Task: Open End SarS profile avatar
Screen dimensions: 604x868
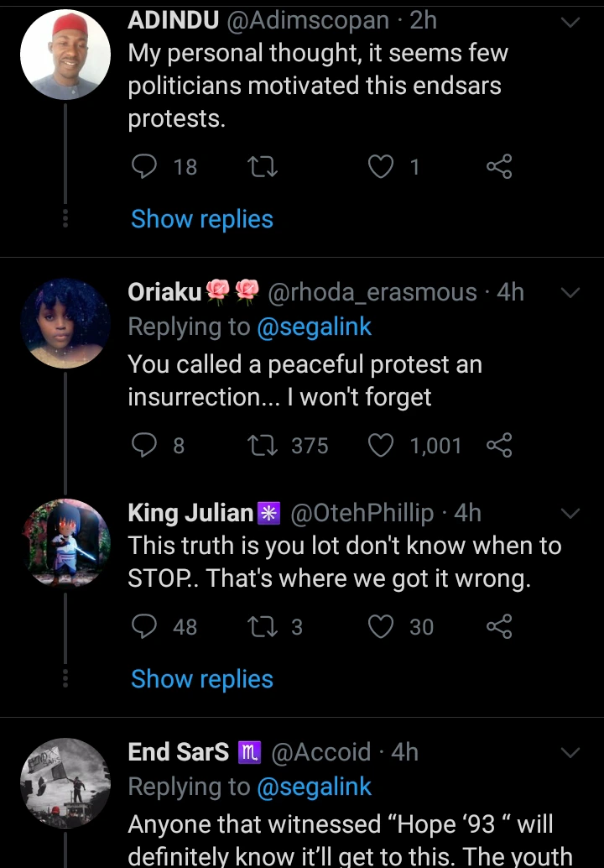Action: coord(65,783)
